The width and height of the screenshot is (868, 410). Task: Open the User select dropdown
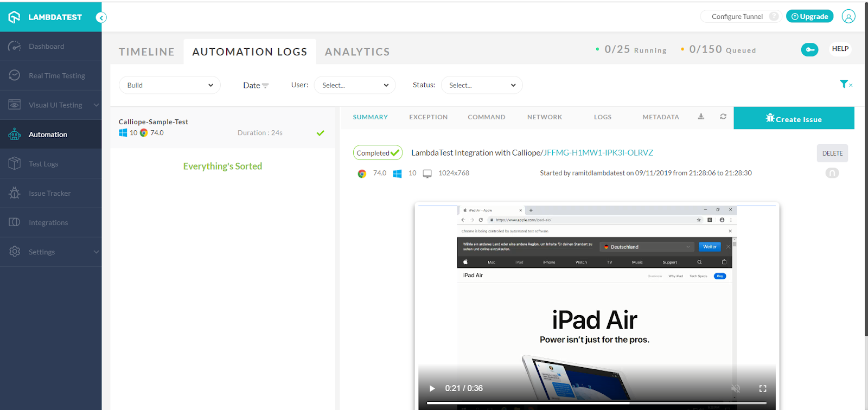pos(355,85)
